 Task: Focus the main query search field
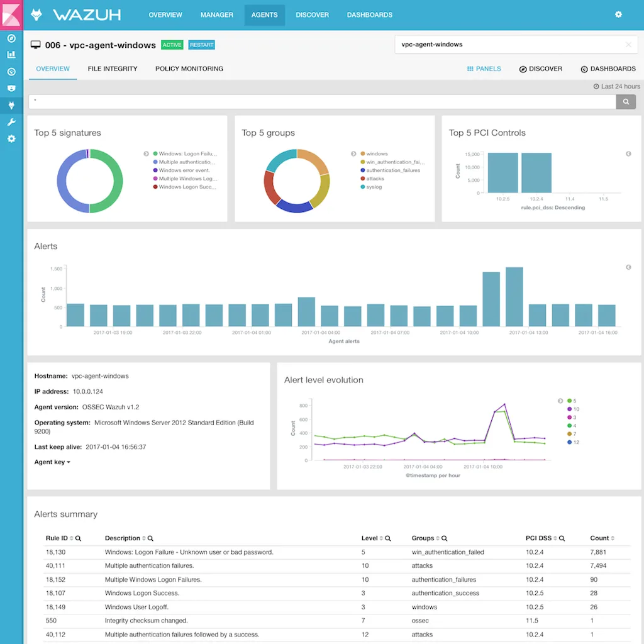point(322,101)
